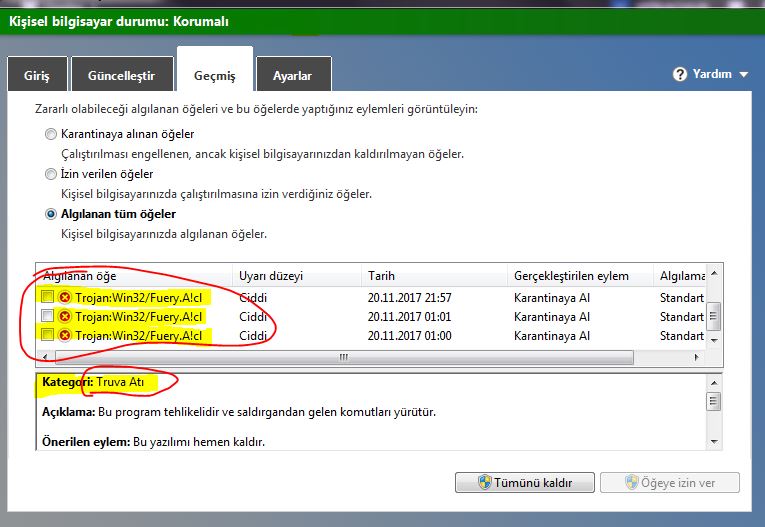Click red threat icon of 01:01 Trojan row
The width and height of the screenshot is (765, 527).
[64, 316]
